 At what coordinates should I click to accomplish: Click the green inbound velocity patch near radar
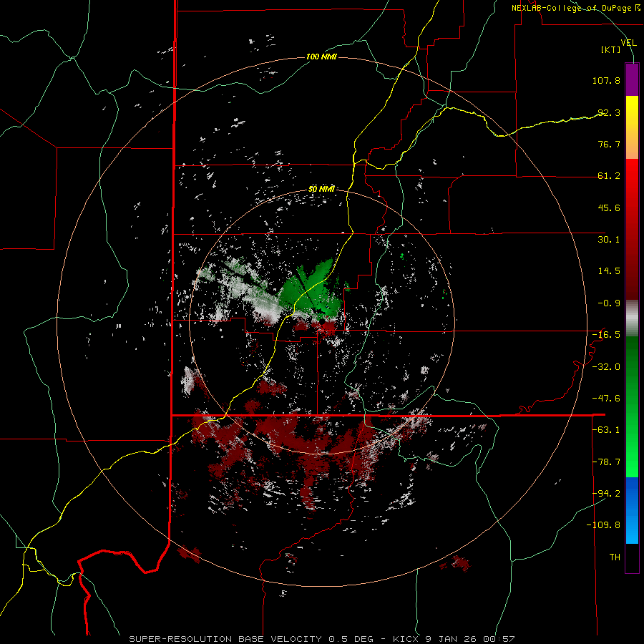click(x=312, y=290)
